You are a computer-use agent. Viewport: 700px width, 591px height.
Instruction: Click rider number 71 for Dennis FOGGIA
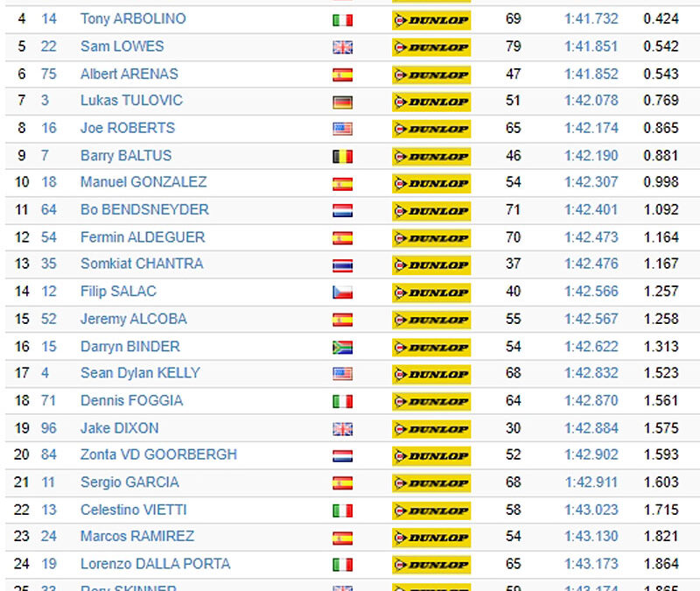coord(48,401)
